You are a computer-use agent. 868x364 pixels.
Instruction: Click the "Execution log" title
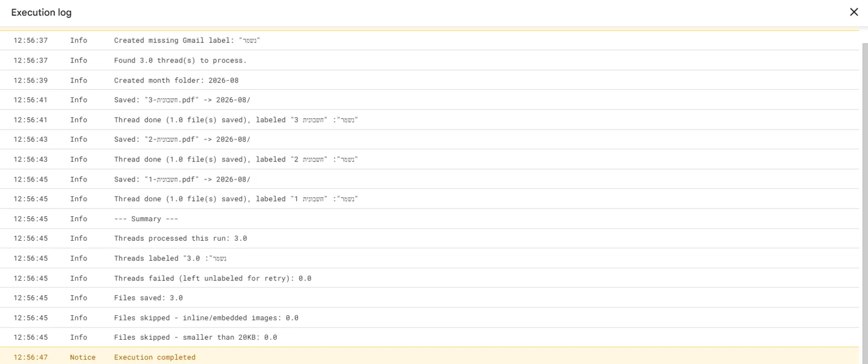(42, 12)
